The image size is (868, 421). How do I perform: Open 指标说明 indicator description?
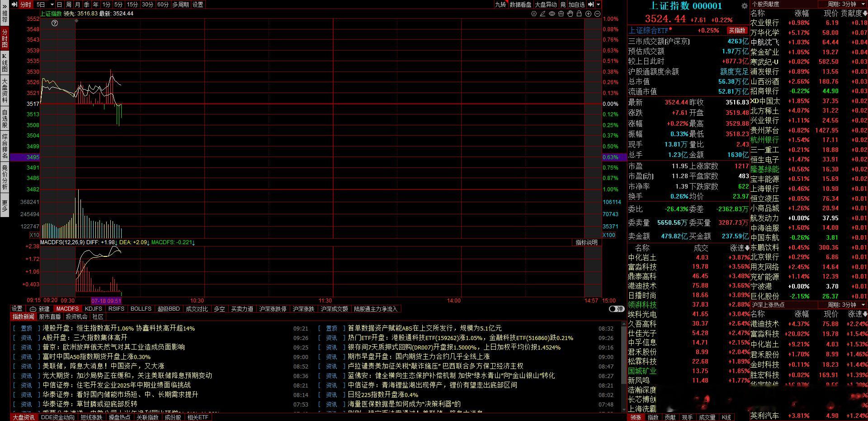(x=586, y=243)
